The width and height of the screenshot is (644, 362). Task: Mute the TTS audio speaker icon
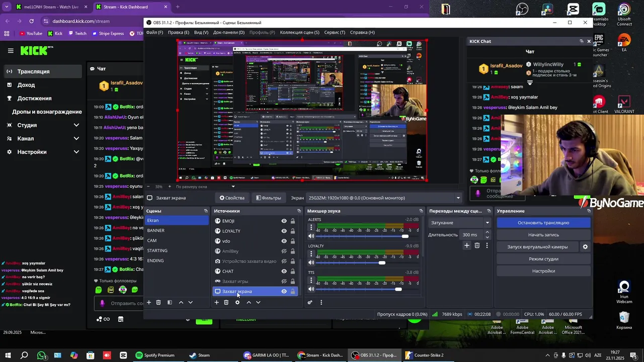(311, 289)
